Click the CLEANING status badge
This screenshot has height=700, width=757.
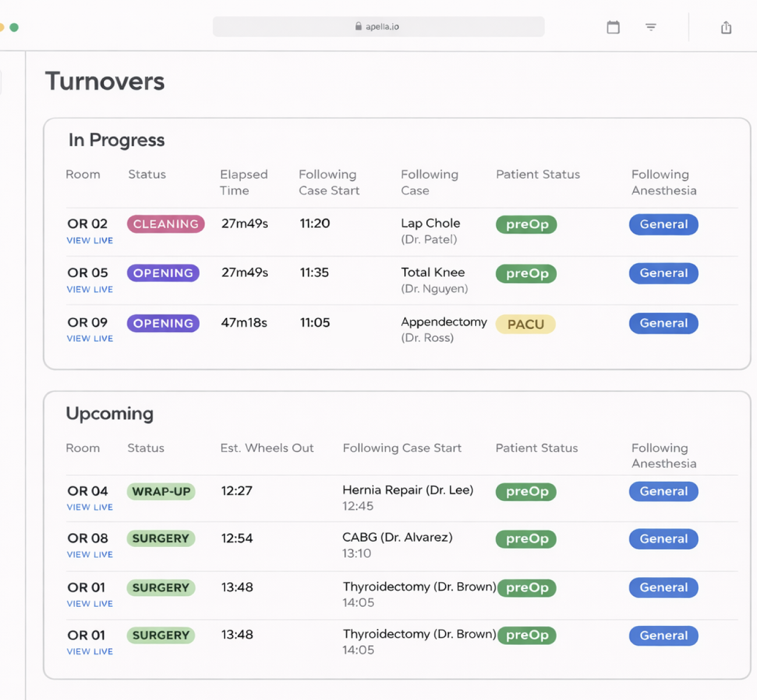[166, 224]
